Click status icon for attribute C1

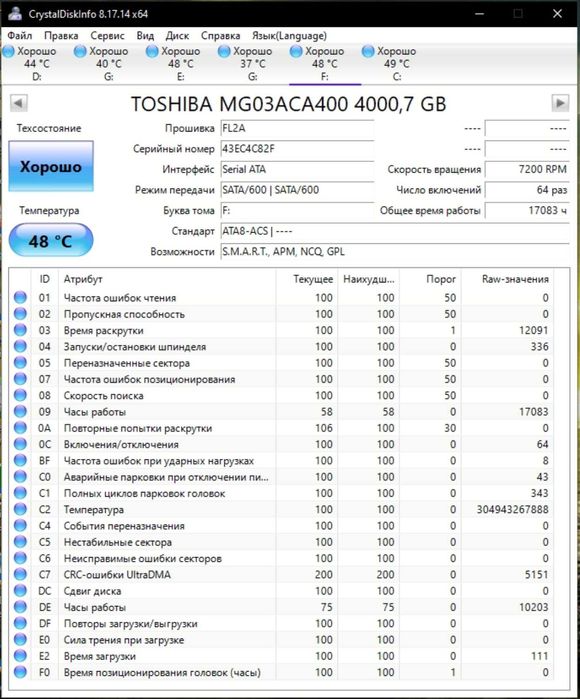[x=20, y=493]
